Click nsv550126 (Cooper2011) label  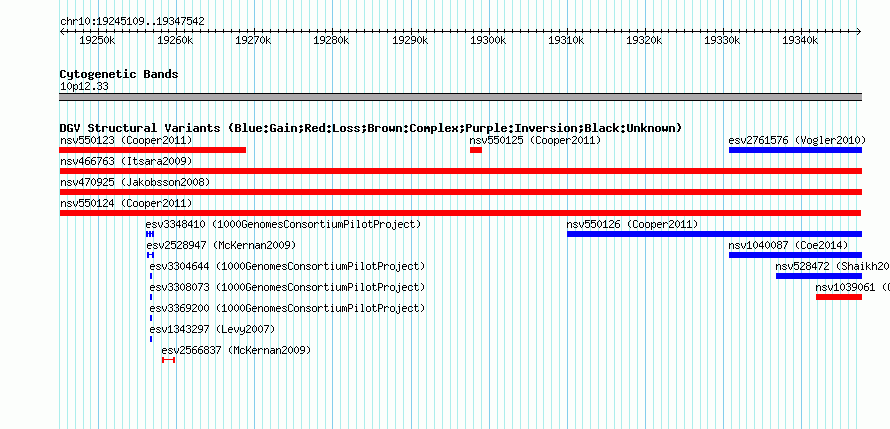pos(632,224)
